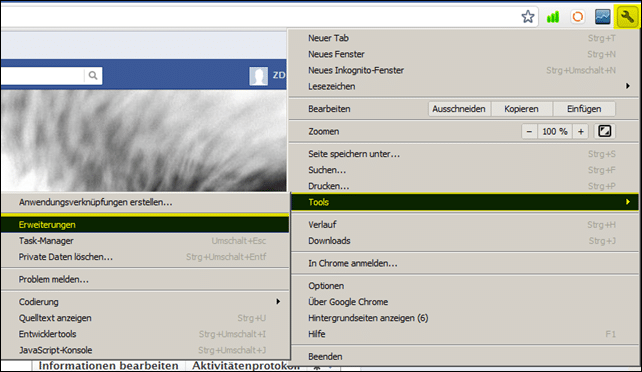This screenshot has width=642, height=372.
Task: Open Verlauf from the menu
Action: click(x=464, y=225)
